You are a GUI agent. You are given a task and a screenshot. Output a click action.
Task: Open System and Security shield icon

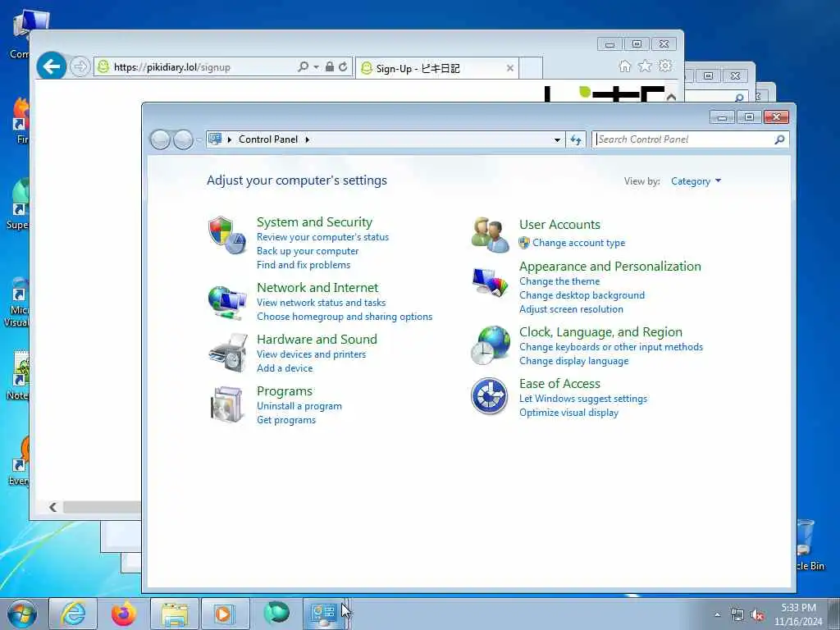pos(227,235)
